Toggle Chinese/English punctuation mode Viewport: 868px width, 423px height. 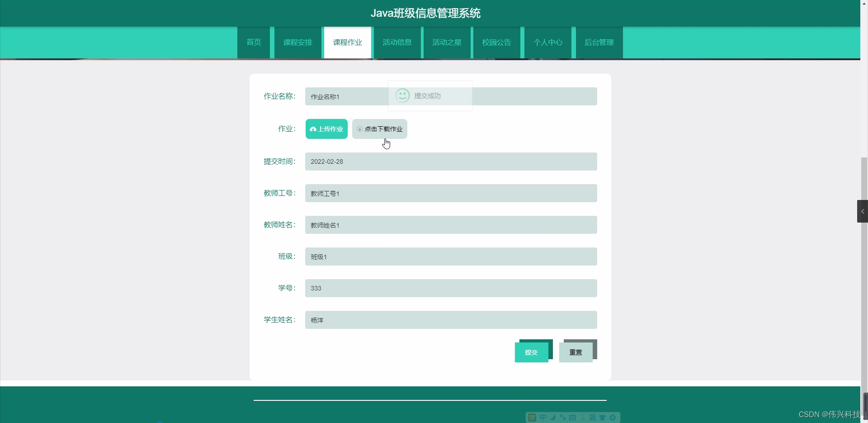[563, 417]
